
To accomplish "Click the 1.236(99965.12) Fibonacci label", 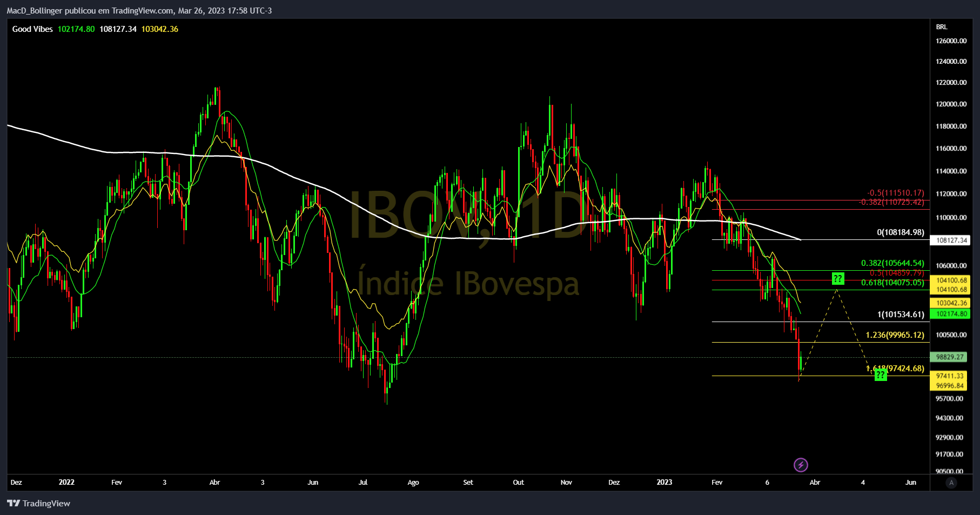I will pos(895,335).
